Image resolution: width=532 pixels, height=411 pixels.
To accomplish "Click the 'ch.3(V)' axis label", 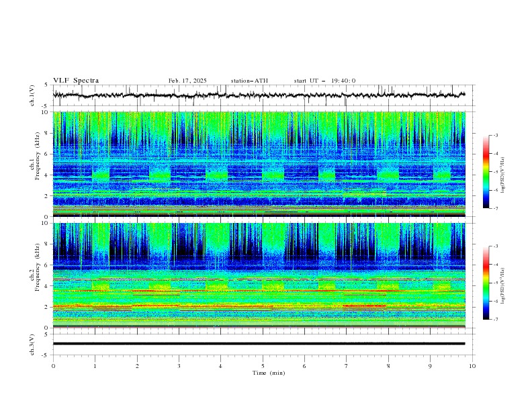I will pyautogui.click(x=32, y=345).
